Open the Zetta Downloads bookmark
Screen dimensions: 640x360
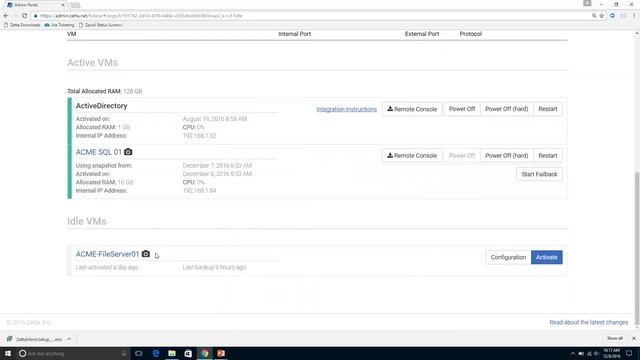pos(22,25)
